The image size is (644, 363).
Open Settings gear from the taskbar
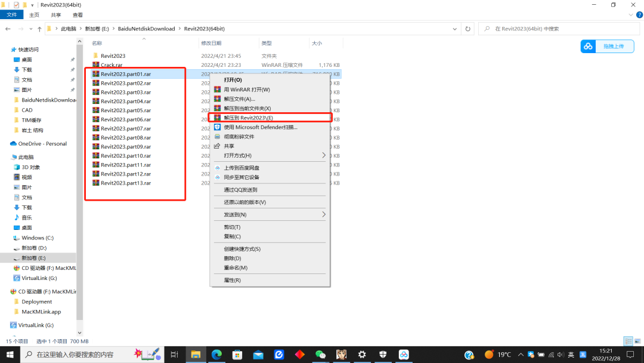point(361,355)
